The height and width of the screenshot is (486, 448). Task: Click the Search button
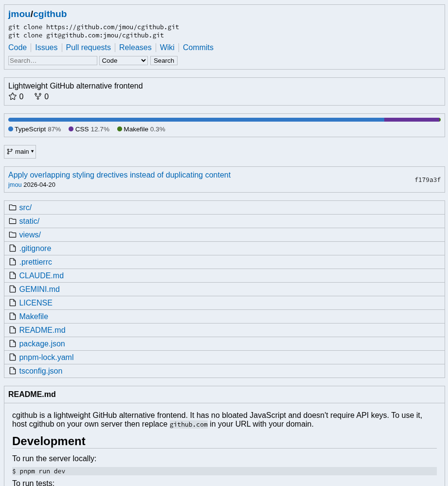click(164, 61)
